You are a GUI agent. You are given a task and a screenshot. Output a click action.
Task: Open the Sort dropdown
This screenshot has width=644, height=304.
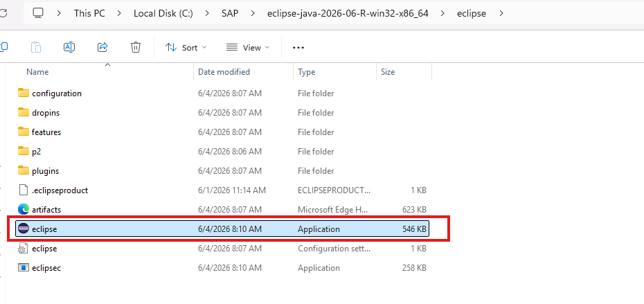pyautogui.click(x=186, y=48)
